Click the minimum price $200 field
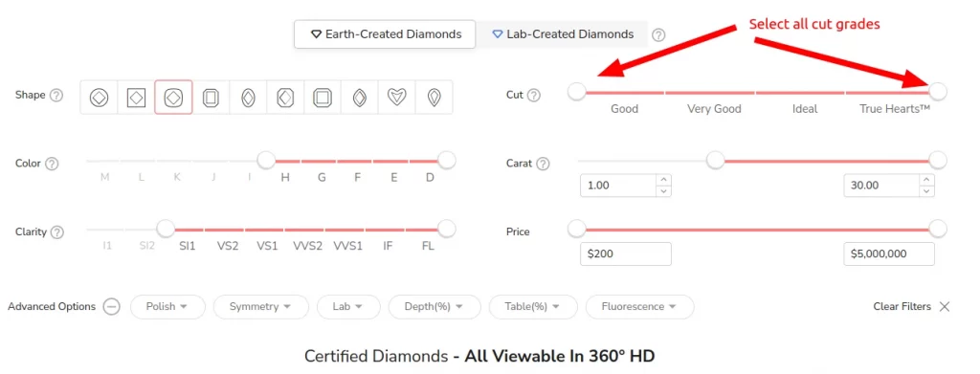Viewport: 980px width, 374px height. point(626,254)
